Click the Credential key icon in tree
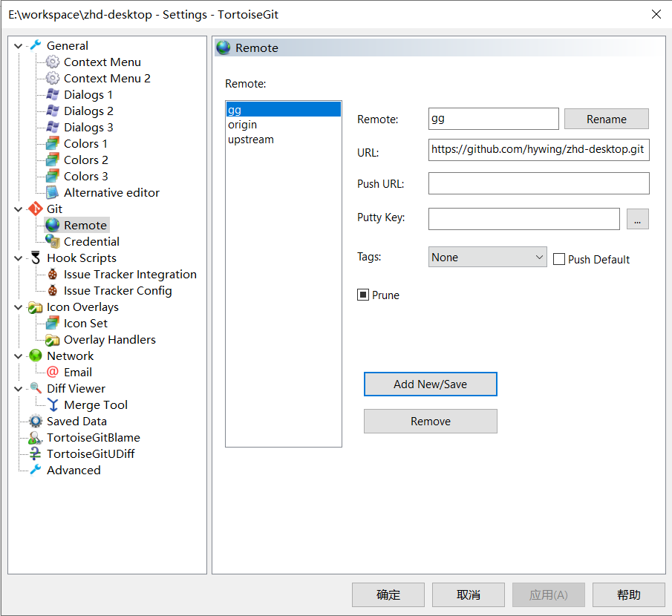672x616 pixels. click(x=53, y=241)
